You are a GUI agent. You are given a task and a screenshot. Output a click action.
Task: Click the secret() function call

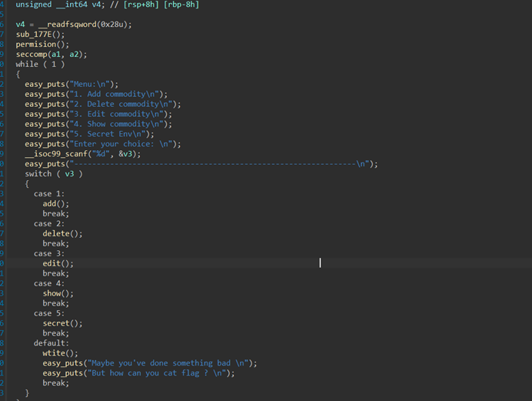(62, 323)
